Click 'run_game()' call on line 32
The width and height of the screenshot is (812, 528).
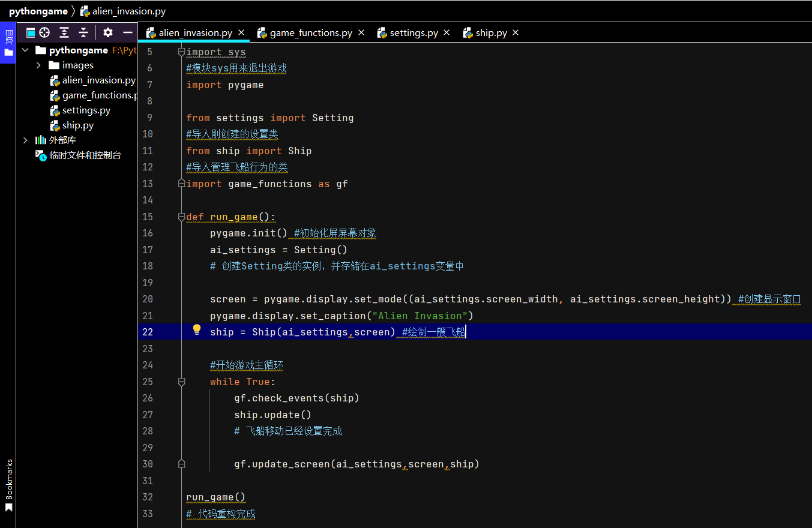pos(216,497)
